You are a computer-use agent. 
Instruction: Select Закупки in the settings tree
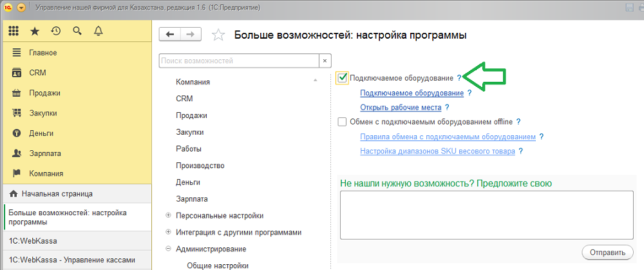190,132
